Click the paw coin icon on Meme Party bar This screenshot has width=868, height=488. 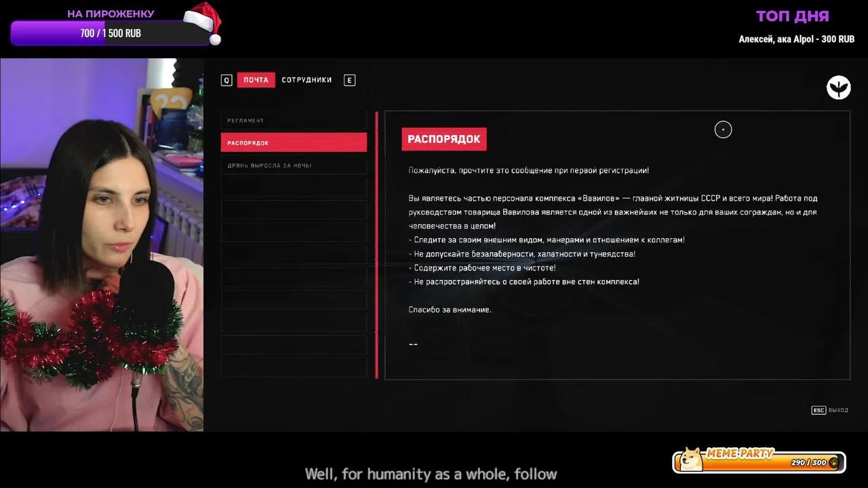[x=833, y=462]
